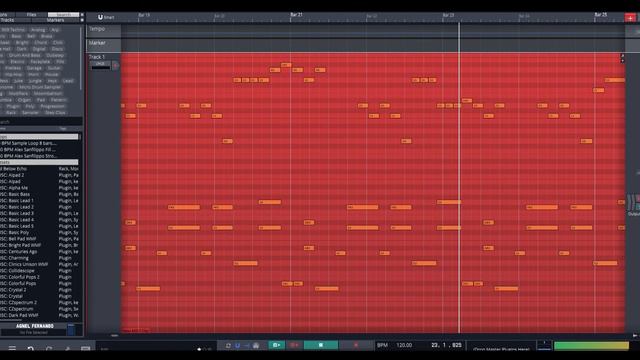Select the Tempo track header

(104, 31)
